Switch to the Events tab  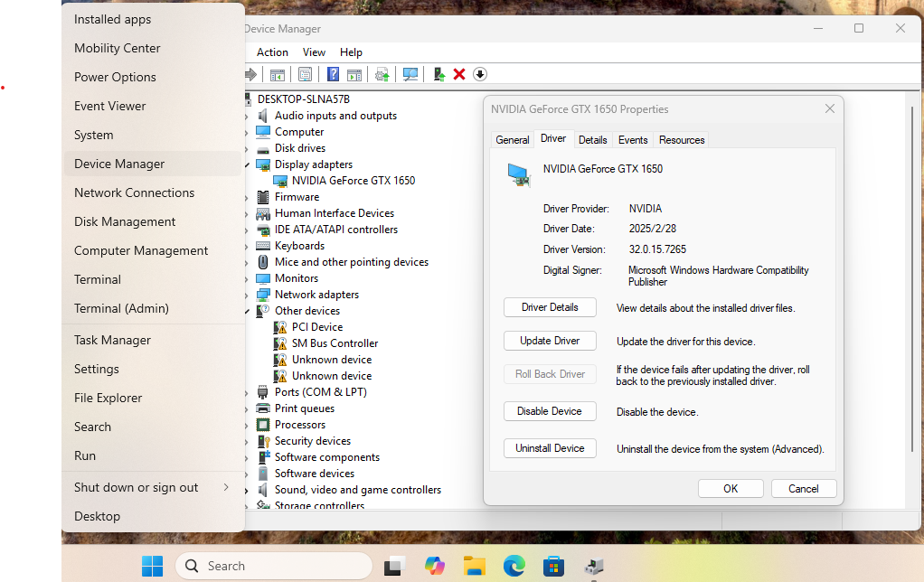633,140
